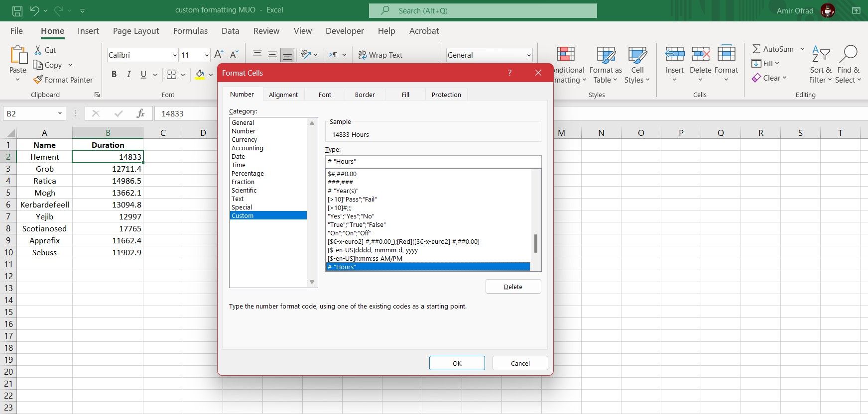Toggle Wrap Text on
The height and width of the screenshot is (414, 868).
(x=380, y=55)
